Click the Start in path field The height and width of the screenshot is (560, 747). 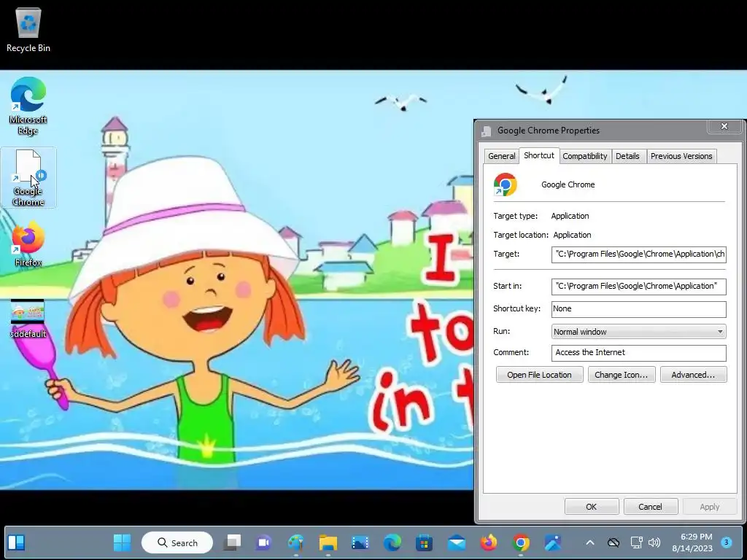pyautogui.click(x=639, y=286)
